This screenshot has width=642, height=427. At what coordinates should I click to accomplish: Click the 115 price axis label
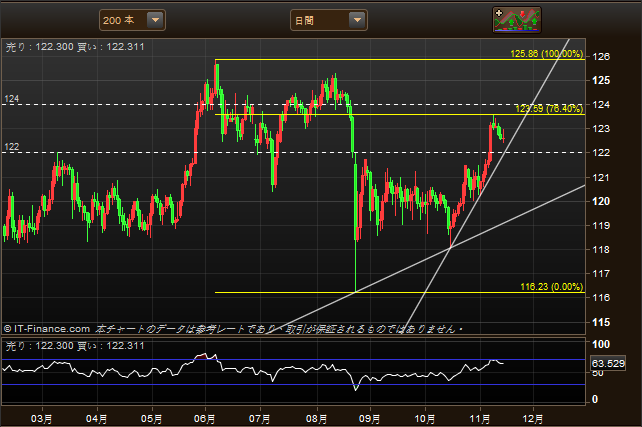[x=601, y=322]
